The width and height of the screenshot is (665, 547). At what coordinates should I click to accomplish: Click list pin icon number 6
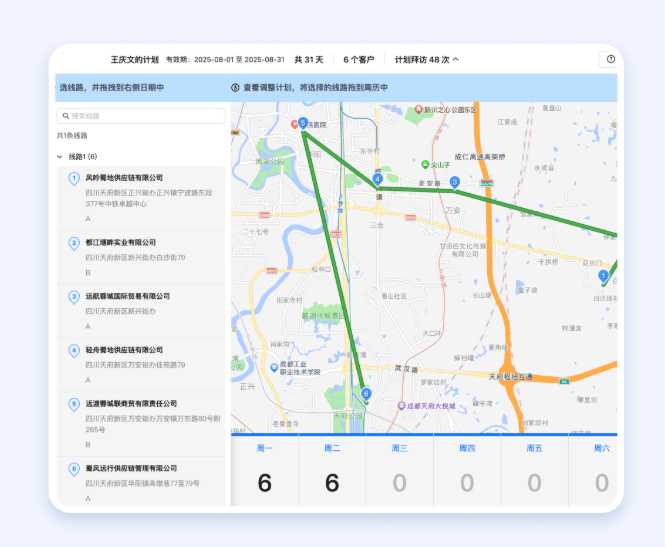(x=74, y=469)
